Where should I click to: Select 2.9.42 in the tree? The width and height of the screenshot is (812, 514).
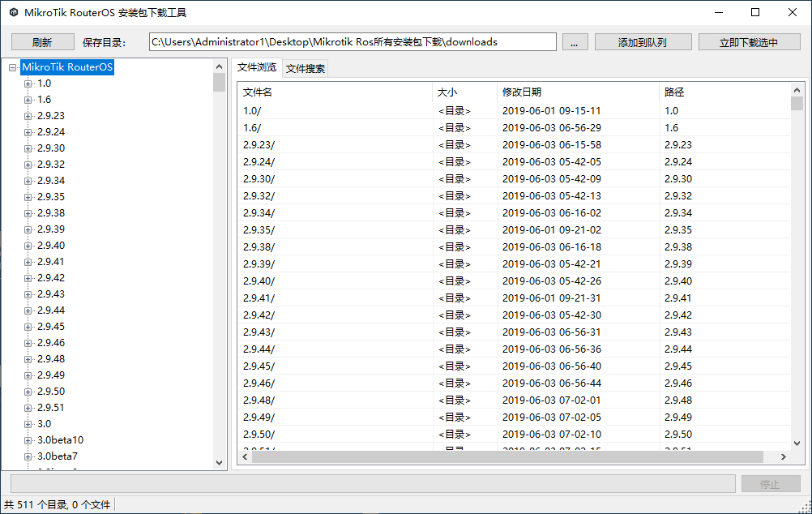coord(51,278)
